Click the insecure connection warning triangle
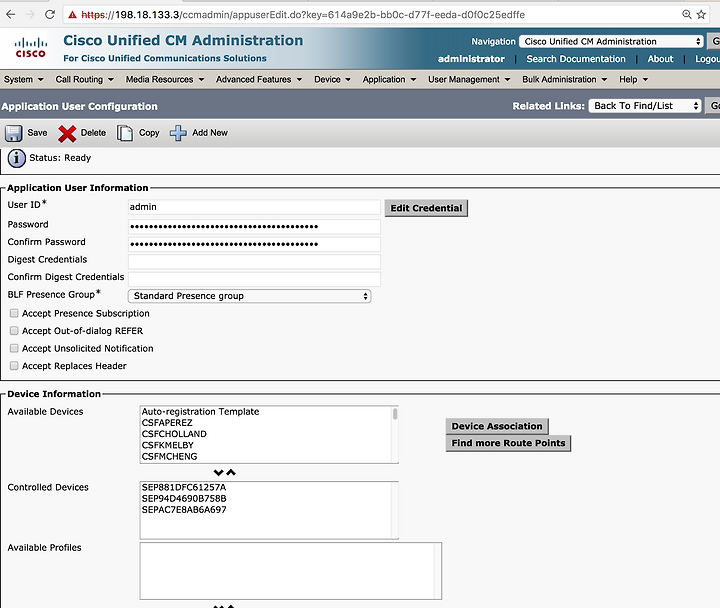Viewport: 720px width, 608px height. click(72, 15)
